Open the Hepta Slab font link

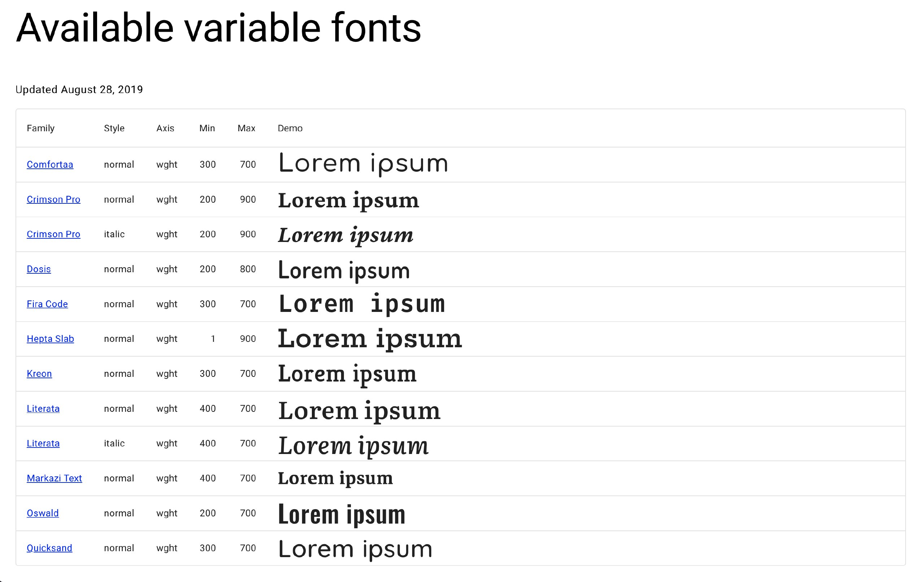50,339
